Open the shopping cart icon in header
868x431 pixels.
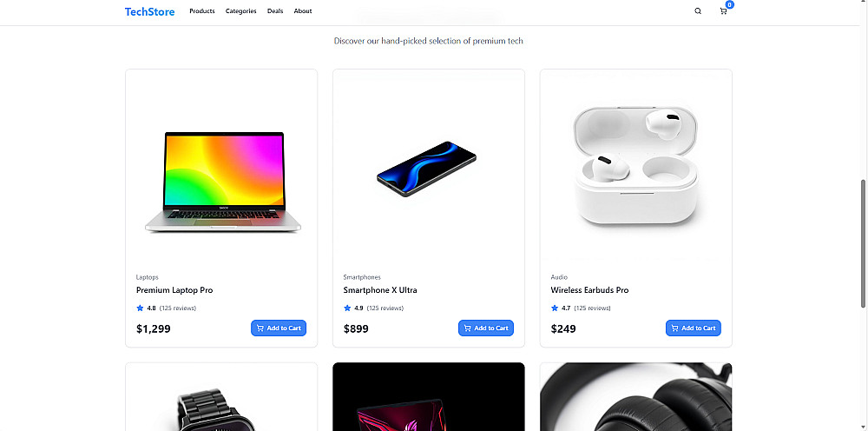point(723,11)
